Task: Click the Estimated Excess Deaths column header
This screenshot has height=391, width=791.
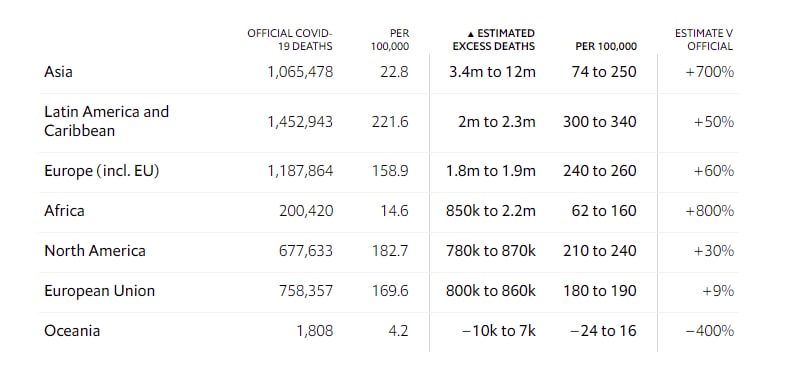Action: [493, 40]
